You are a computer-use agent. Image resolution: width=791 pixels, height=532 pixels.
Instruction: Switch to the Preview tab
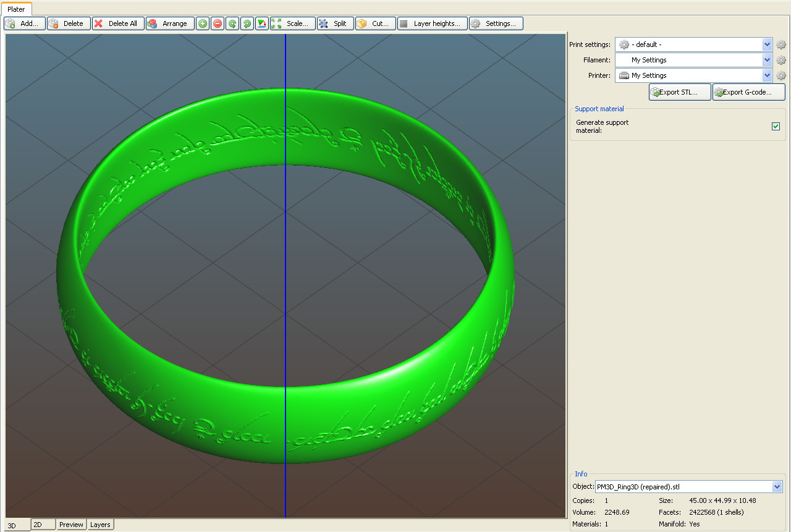pos(71,525)
